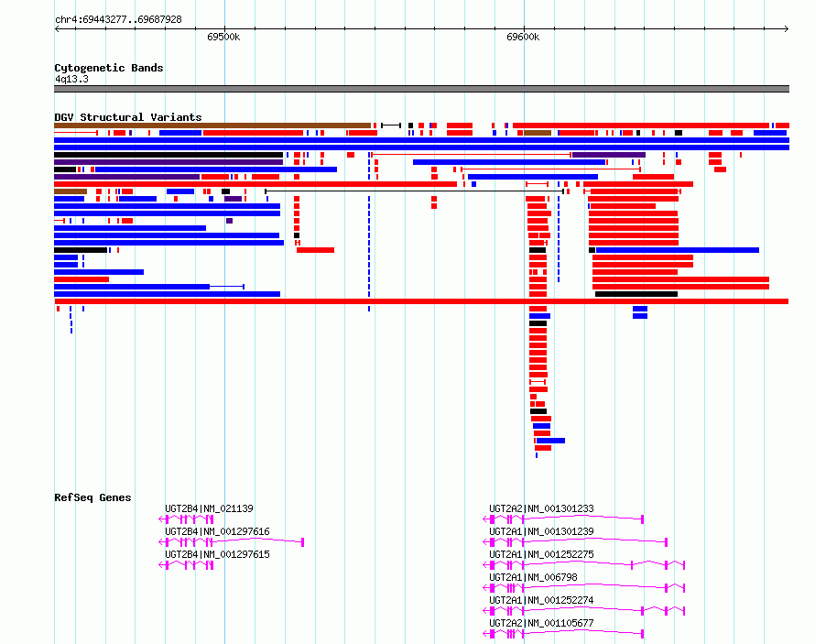This screenshot has height=644, width=815.
Task: Select the RefSeq Genes track title
Action: [92, 497]
